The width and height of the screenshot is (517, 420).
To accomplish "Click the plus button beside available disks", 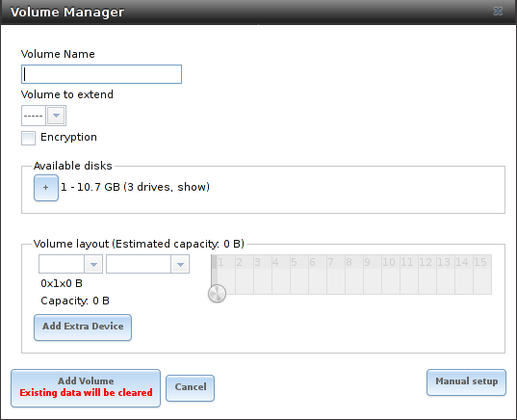I will (46, 188).
